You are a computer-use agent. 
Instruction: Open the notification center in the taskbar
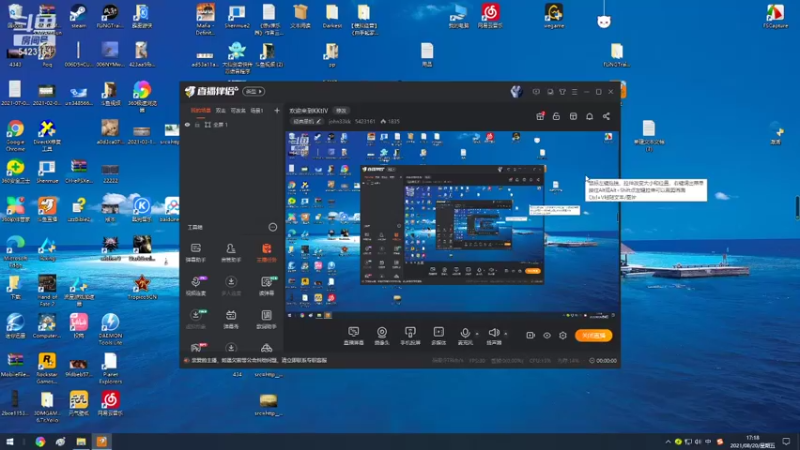pyautogui.click(x=786, y=441)
